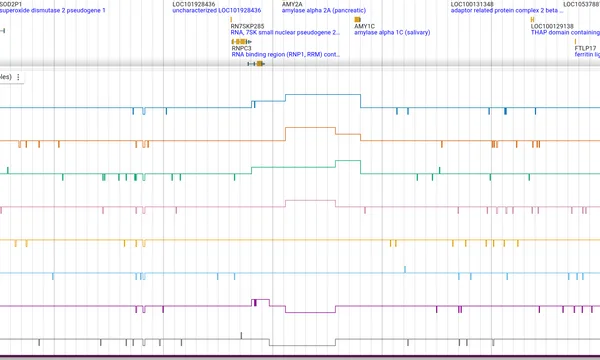The image size is (600, 360).
Task: Click the purple track's lowered deletion segment
Action: [310, 312]
